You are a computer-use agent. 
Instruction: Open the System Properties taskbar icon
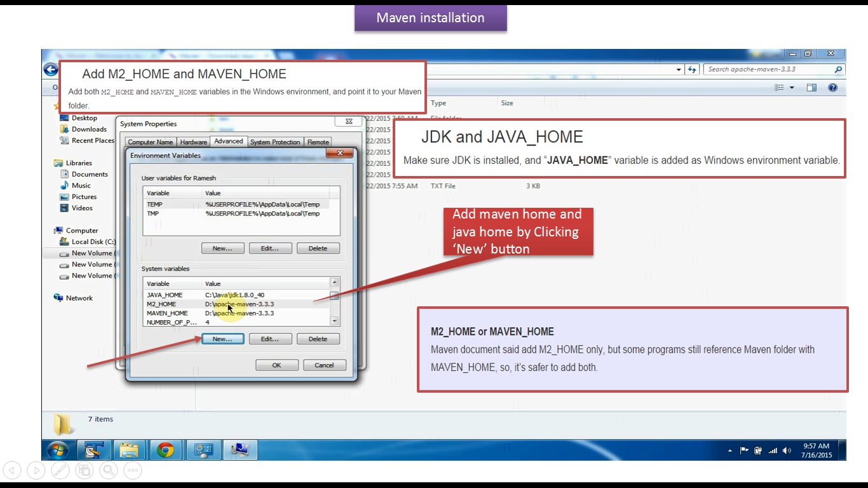[x=240, y=451]
